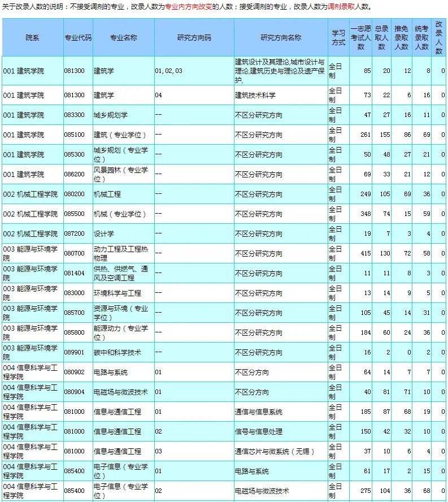
Task: Click the 专业代码 column header
Action: pos(78,38)
